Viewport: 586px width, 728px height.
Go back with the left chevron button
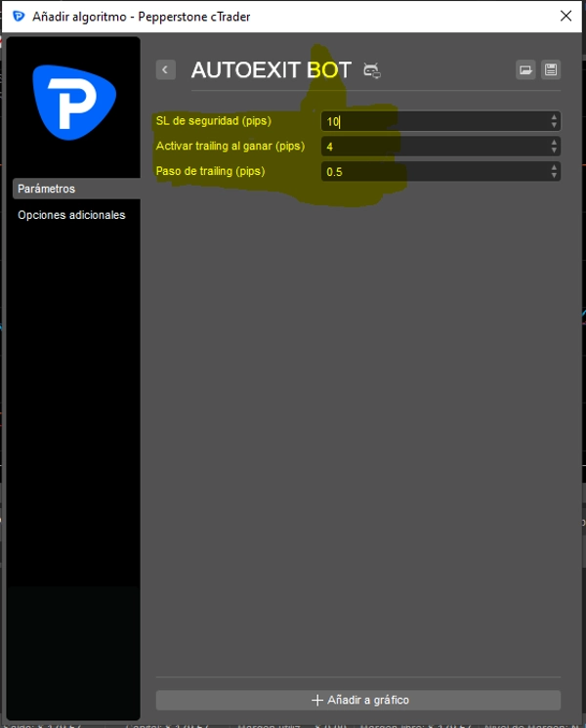166,70
